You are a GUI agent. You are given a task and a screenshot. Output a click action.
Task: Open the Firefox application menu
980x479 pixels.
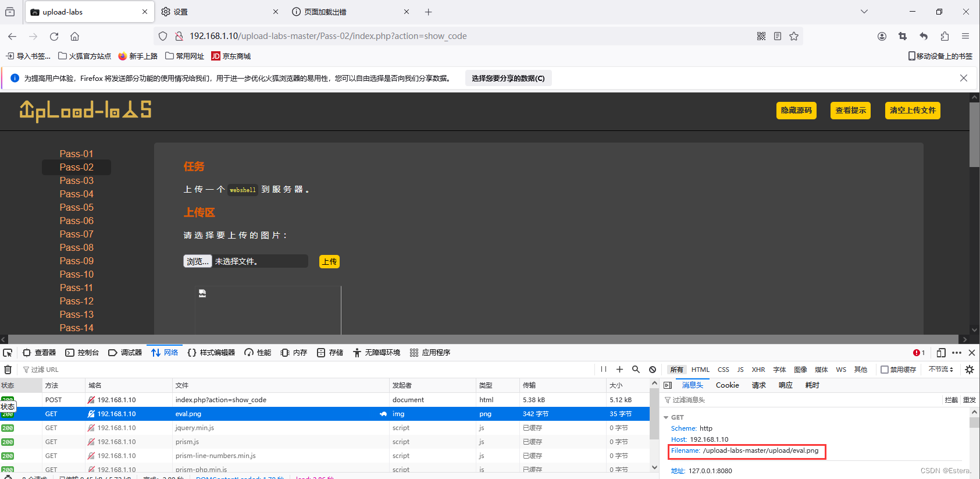tap(965, 36)
